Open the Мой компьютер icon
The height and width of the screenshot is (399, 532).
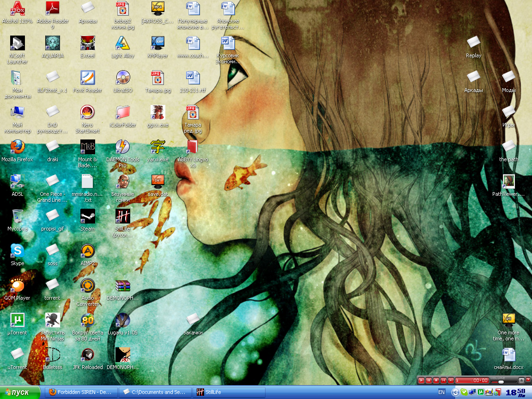tap(17, 119)
